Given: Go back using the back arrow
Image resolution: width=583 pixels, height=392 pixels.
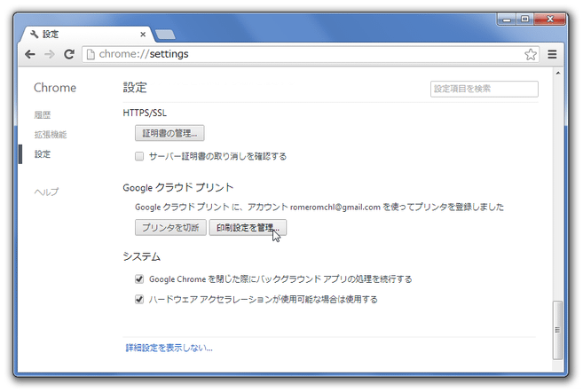Looking at the screenshot, I should tap(30, 54).
